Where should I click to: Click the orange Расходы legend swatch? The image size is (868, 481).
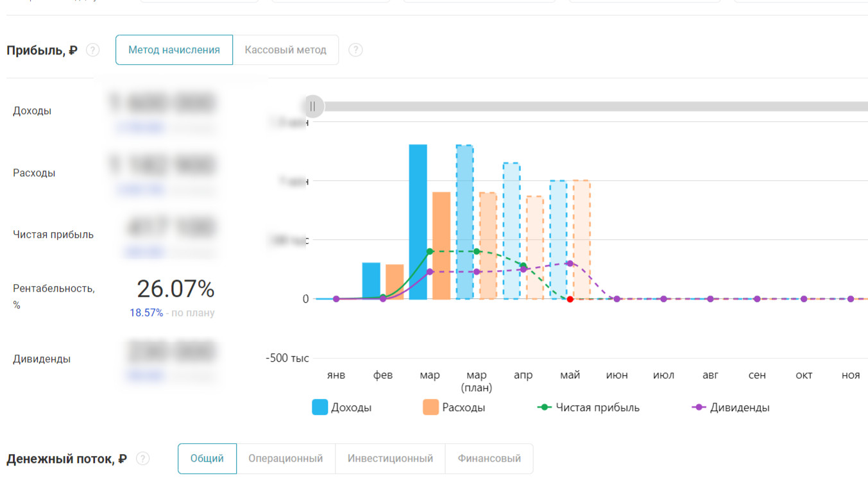point(431,407)
